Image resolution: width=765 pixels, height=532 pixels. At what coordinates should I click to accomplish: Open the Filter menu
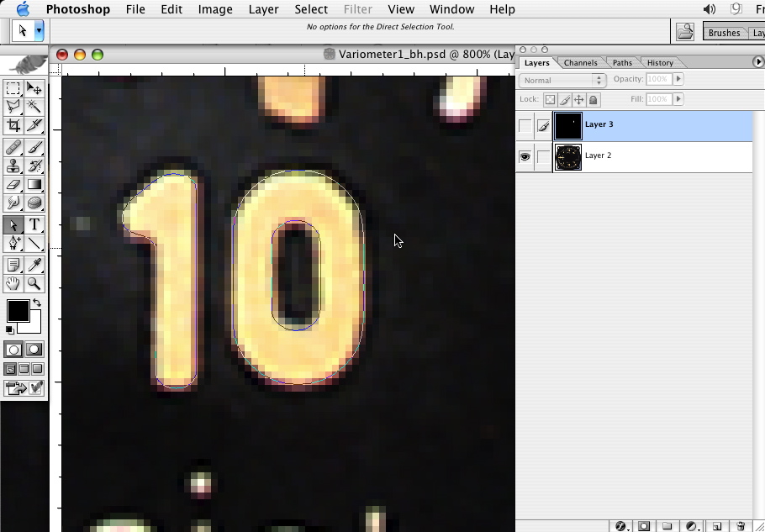(x=357, y=9)
